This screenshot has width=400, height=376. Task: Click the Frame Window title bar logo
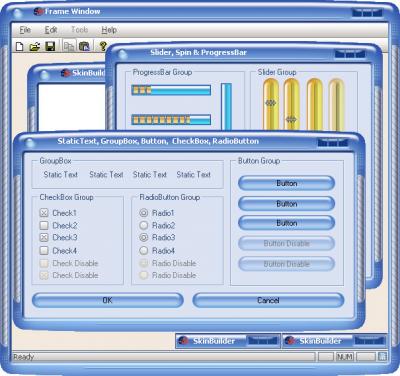tap(39, 11)
